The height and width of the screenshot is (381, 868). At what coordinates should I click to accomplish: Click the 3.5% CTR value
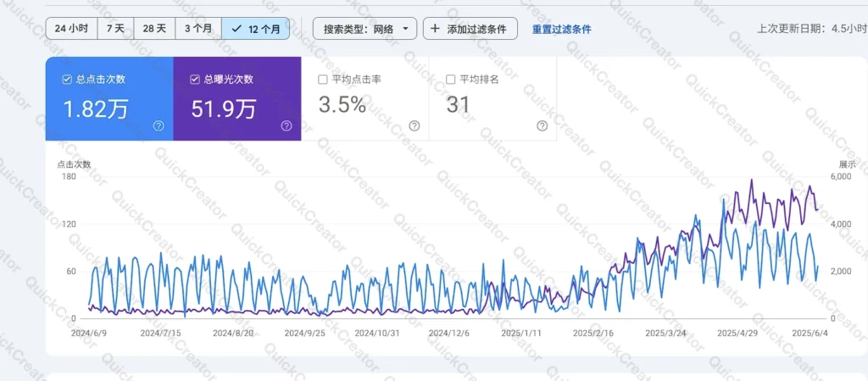pos(342,104)
